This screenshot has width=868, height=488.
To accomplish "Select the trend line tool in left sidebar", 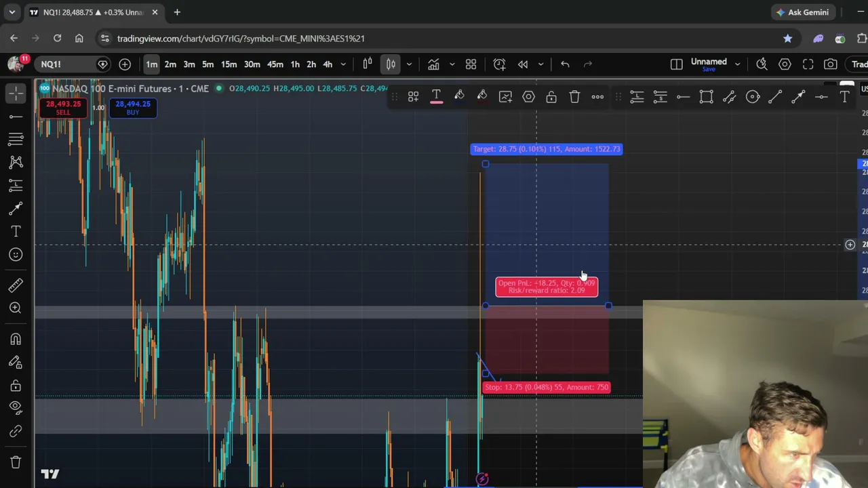I will [16, 117].
